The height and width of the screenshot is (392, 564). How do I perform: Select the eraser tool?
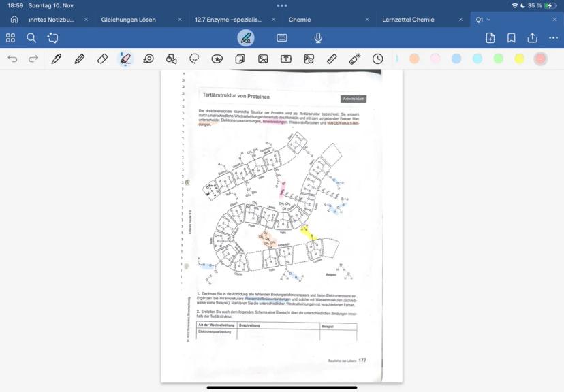pos(103,59)
